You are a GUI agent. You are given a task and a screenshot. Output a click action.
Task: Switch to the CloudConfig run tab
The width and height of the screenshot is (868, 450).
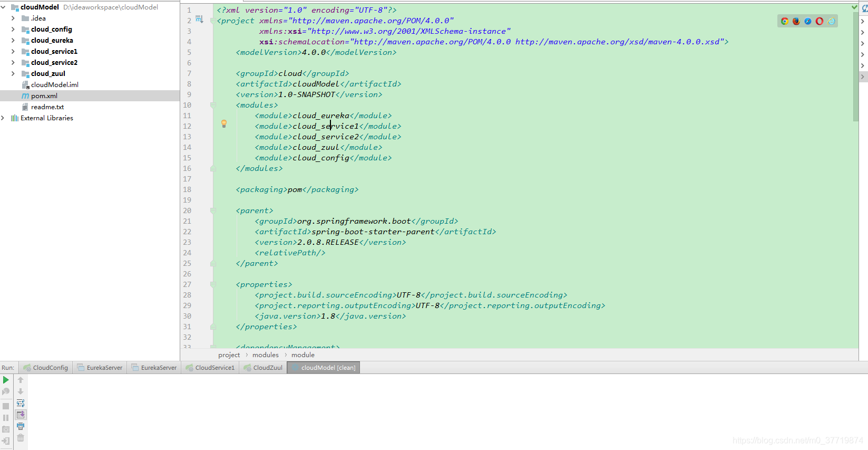pyautogui.click(x=46, y=368)
